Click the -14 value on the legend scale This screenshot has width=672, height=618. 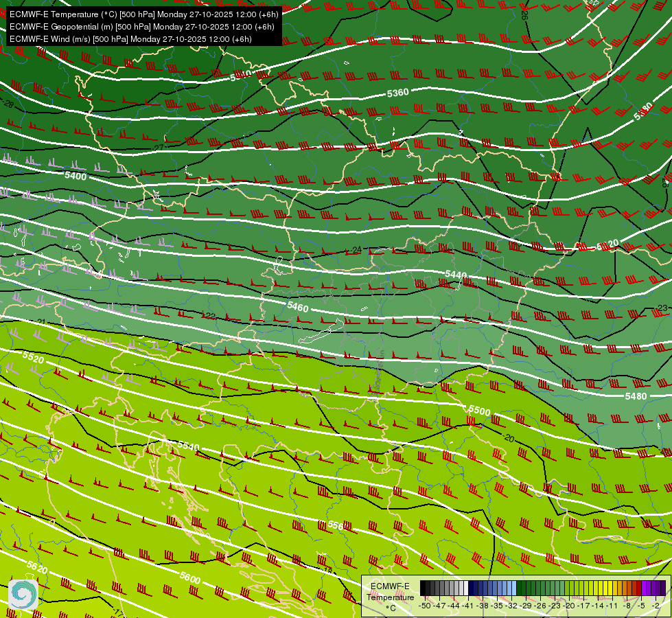597,606
